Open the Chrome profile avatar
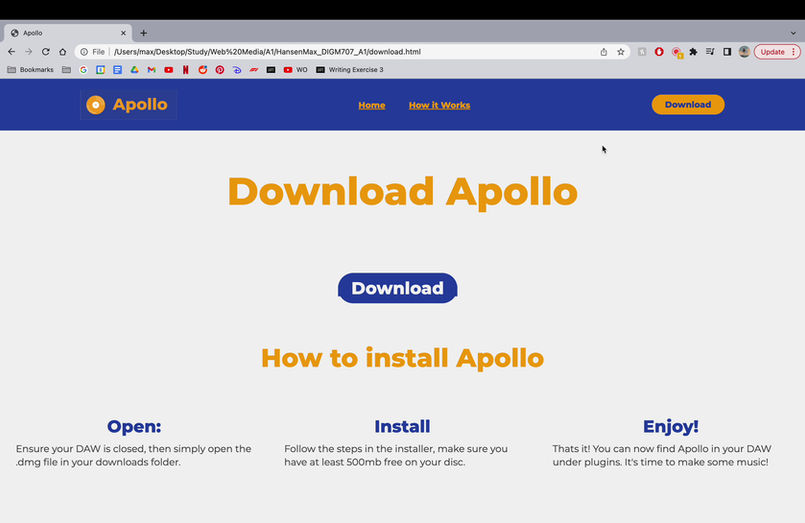The height and width of the screenshot is (523, 805). [744, 52]
